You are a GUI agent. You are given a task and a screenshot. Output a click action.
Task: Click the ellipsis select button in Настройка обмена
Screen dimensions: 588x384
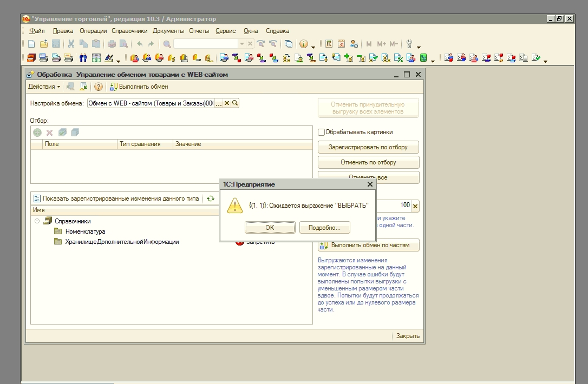click(x=219, y=103)
